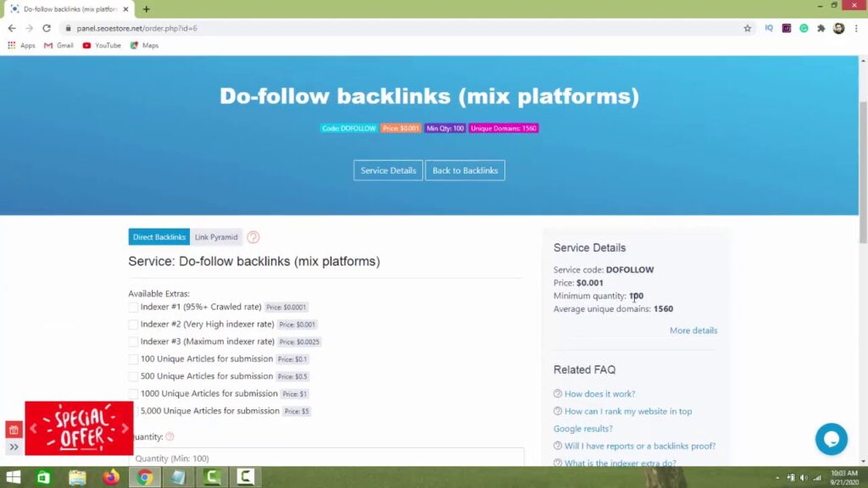Click the Code: DOFOLLOW badge
This screenshot has width=868, height=488.
click(348, 129)
